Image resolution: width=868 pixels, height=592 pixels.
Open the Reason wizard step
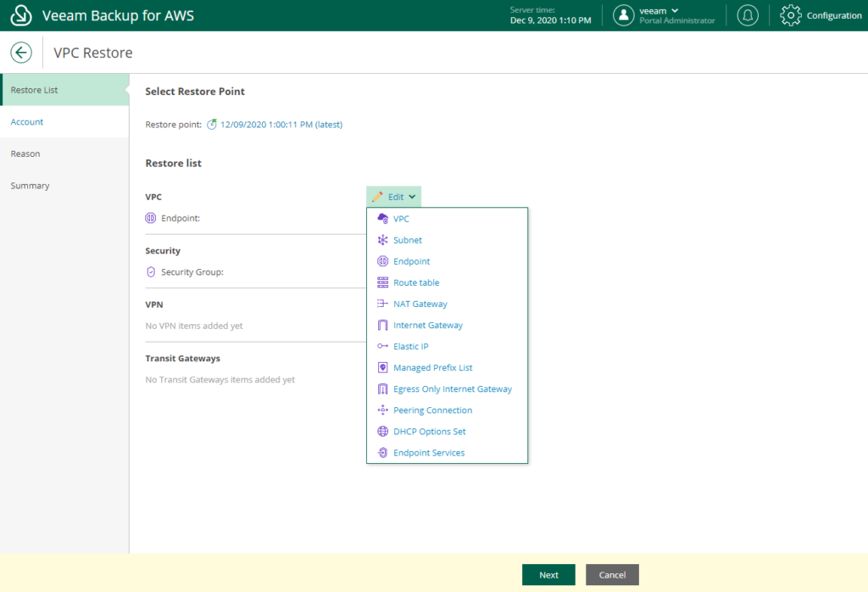point(64,154)
